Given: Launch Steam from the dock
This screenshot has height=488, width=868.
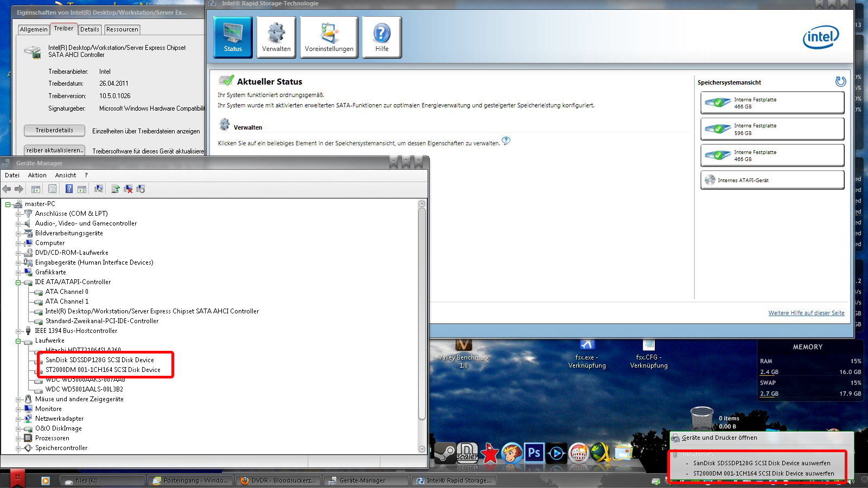Looking at the screenshot, I should tap(444, 453).
